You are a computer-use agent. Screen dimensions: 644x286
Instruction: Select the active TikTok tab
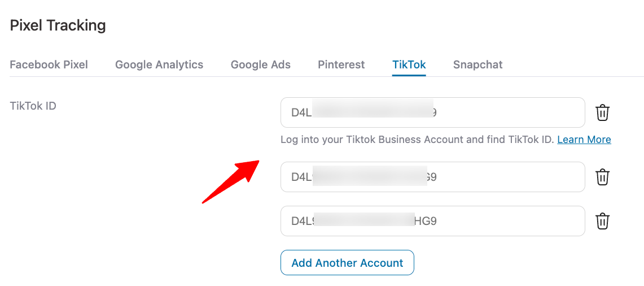pos(409,64)
